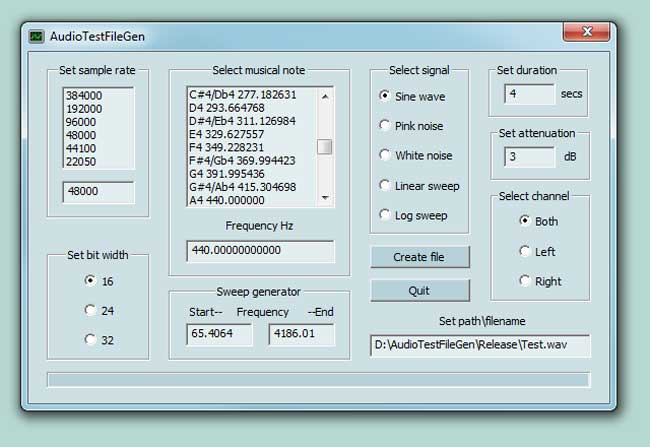
Task: Select 384000 sample rate in list
Action: (98, 95)
